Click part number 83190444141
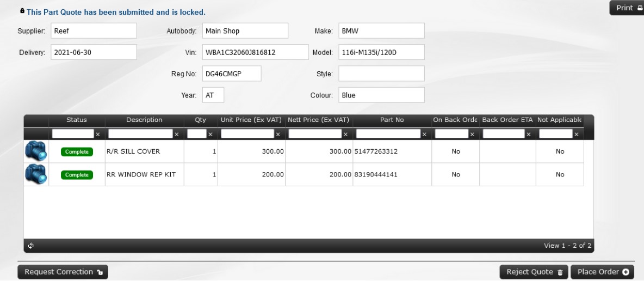 376,174
